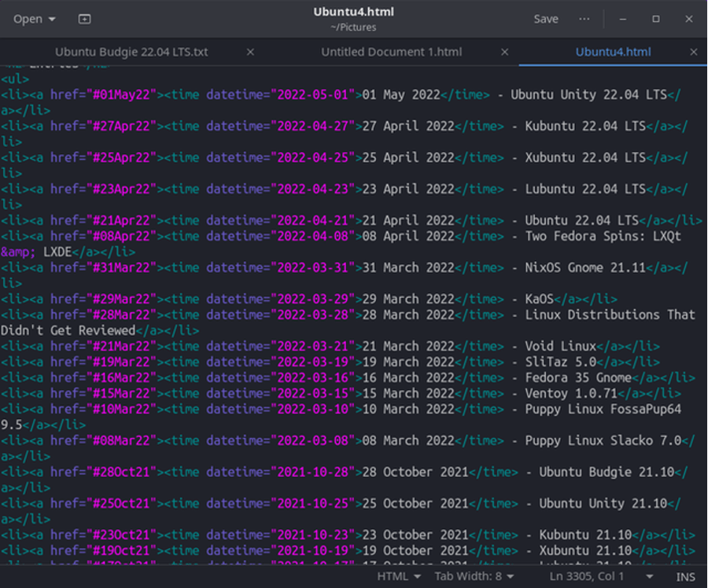
Task: Click the text "Xubuntu 22.04 LTS"
Action: (x=585, y=157)
